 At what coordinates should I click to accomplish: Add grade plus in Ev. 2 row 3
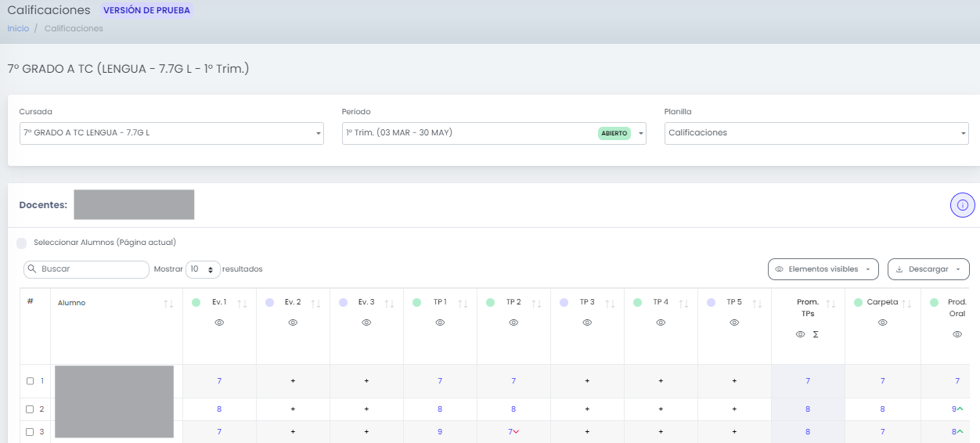click(x=293, y=432)
